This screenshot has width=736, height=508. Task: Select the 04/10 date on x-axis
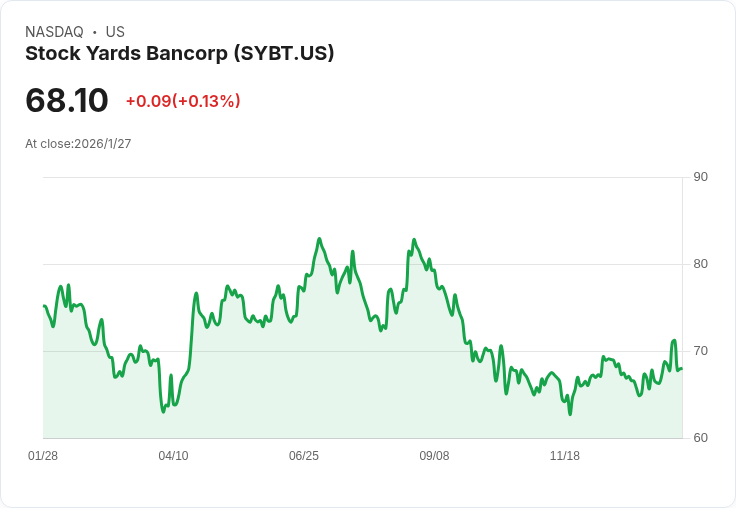point(173,456)
